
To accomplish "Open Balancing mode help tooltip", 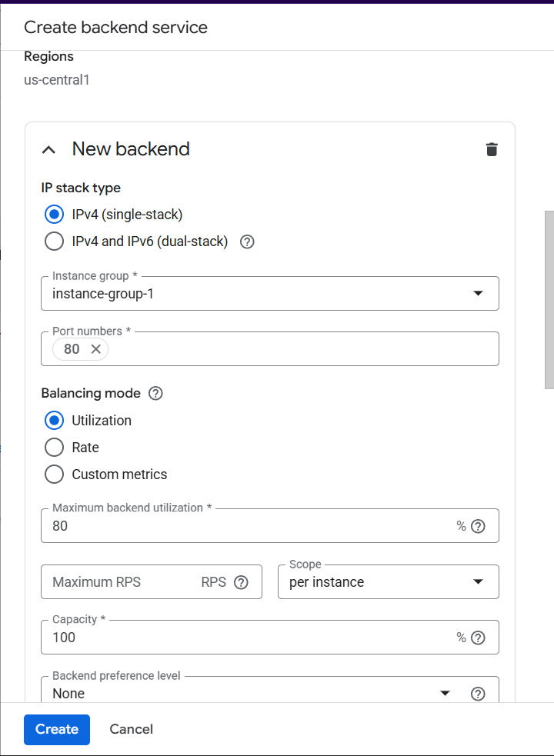I will [155, 394].
